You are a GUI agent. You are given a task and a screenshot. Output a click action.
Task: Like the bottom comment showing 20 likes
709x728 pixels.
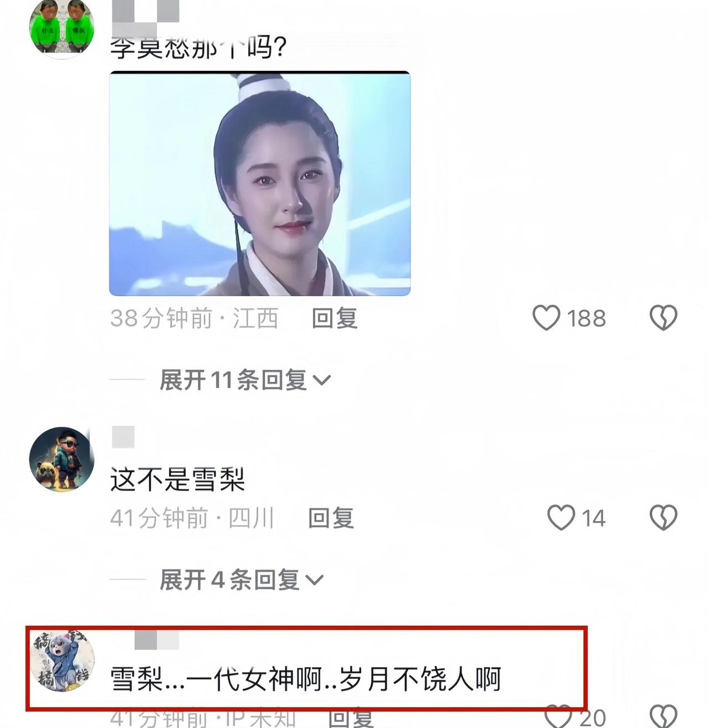pos(558,717)
